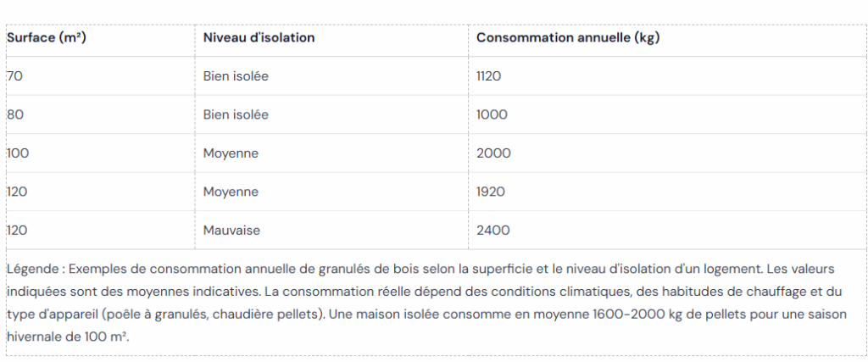Select the consumption value 2000 cell

coord(493,153)
